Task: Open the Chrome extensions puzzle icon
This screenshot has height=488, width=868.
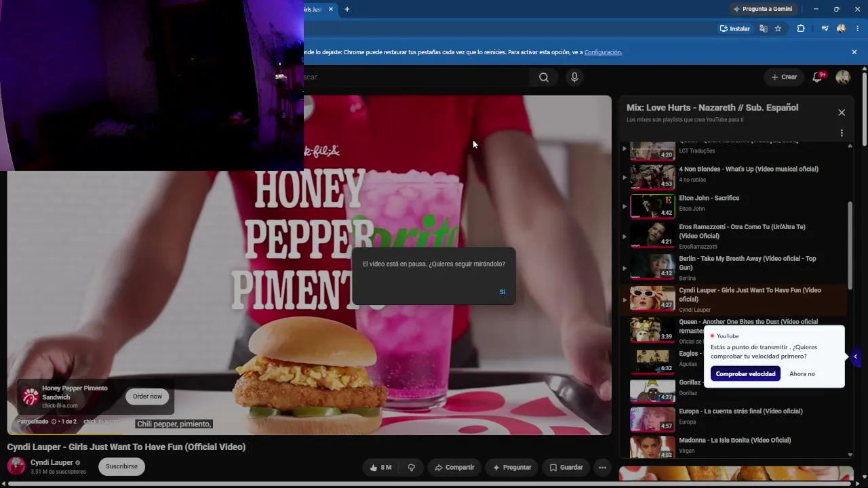Action: click(x=801, y=28)
